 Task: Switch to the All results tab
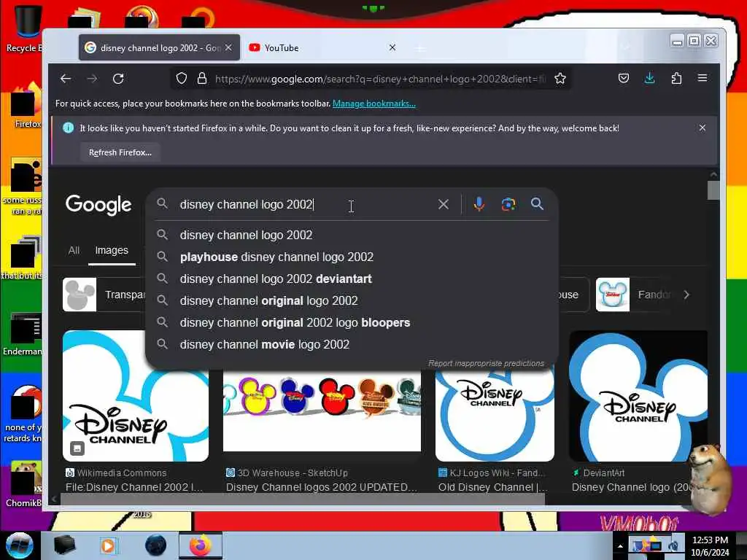point(74,251)
